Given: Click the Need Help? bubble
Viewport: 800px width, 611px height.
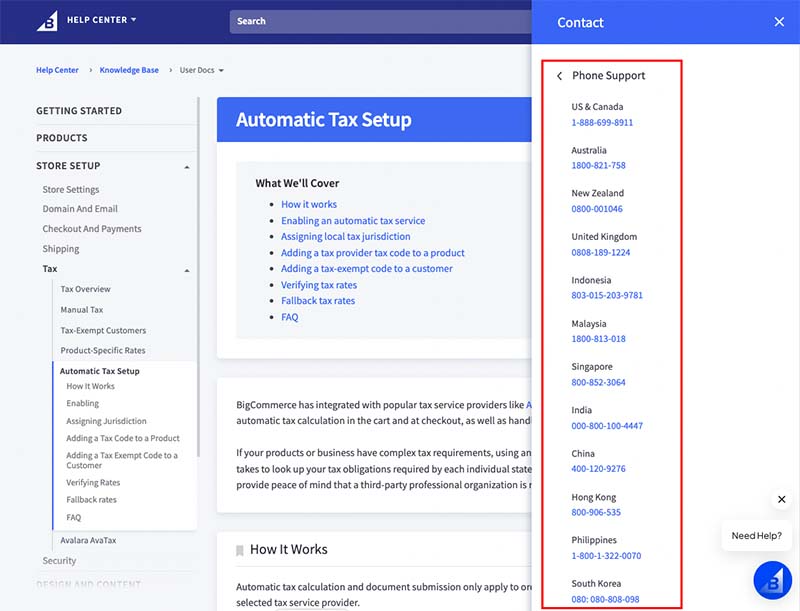Looking at the screenshot, I should click(x=756, y=536).
